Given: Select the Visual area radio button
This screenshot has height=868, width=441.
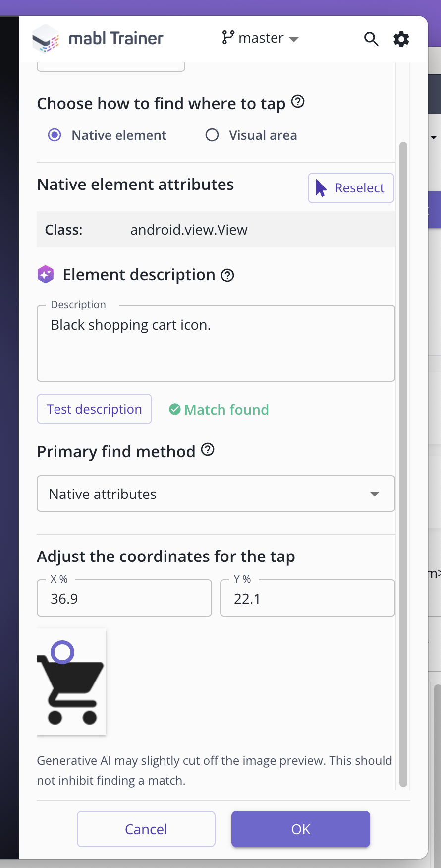Looking at the screenshot, I should tap(212, 135).
